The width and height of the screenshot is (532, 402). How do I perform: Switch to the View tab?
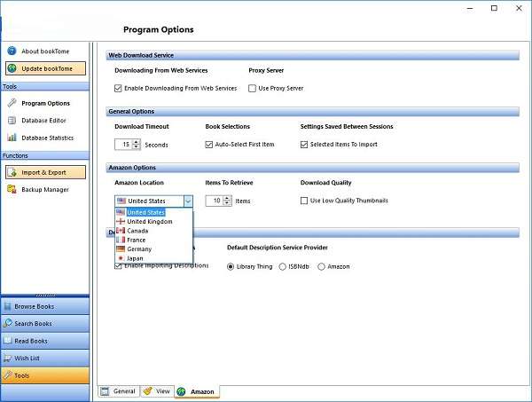(157, 391)
